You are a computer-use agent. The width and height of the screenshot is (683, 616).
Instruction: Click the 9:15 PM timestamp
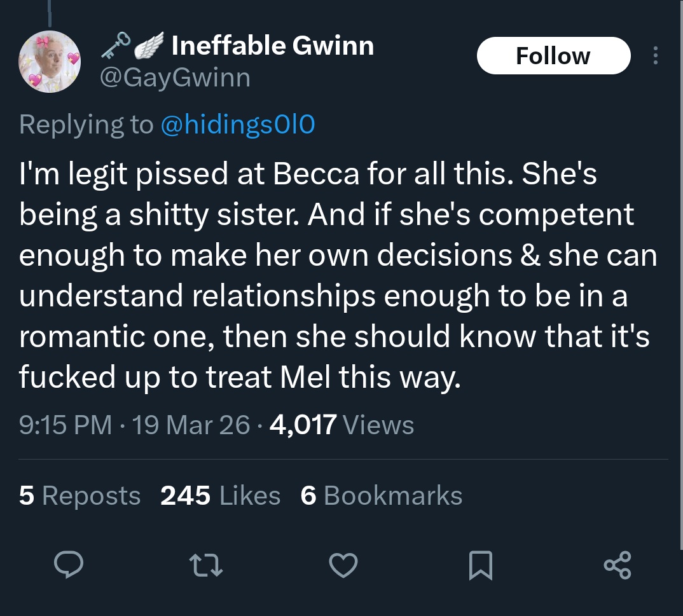[66, 425]
